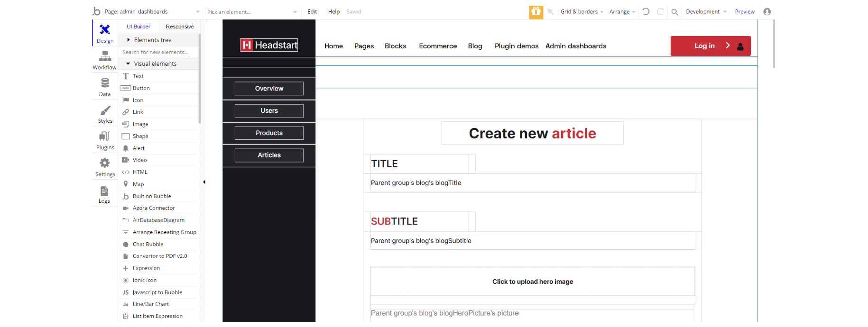Select the Ecommerce nav item
This screenshot has height=327, width=868.
[438, 46]
